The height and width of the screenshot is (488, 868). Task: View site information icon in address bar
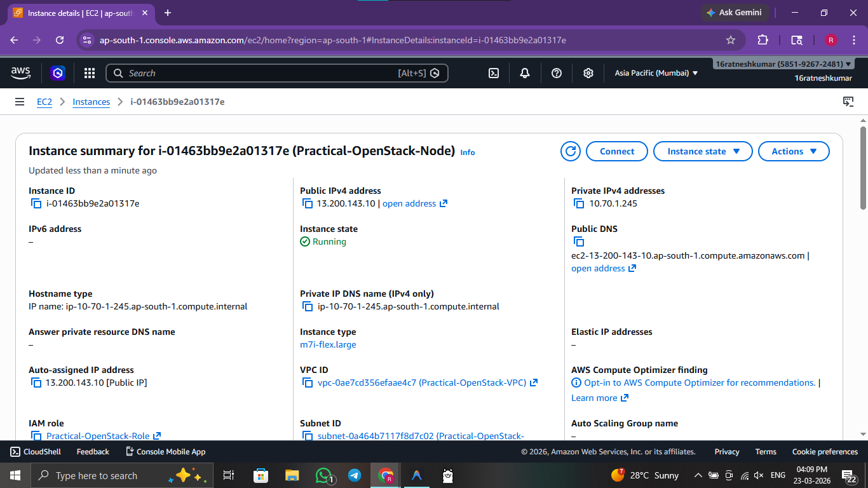pos(88,40)
